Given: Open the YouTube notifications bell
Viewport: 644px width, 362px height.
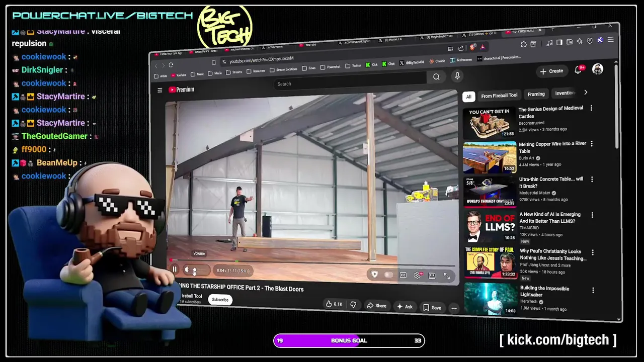Looking at the screenshot, I should click(x=578, y=70).
